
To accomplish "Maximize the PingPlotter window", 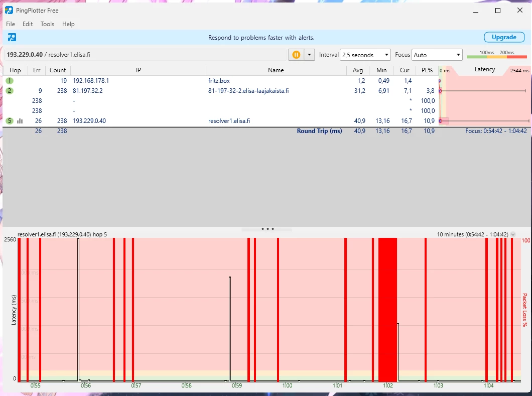I will (x=498, y=11).
